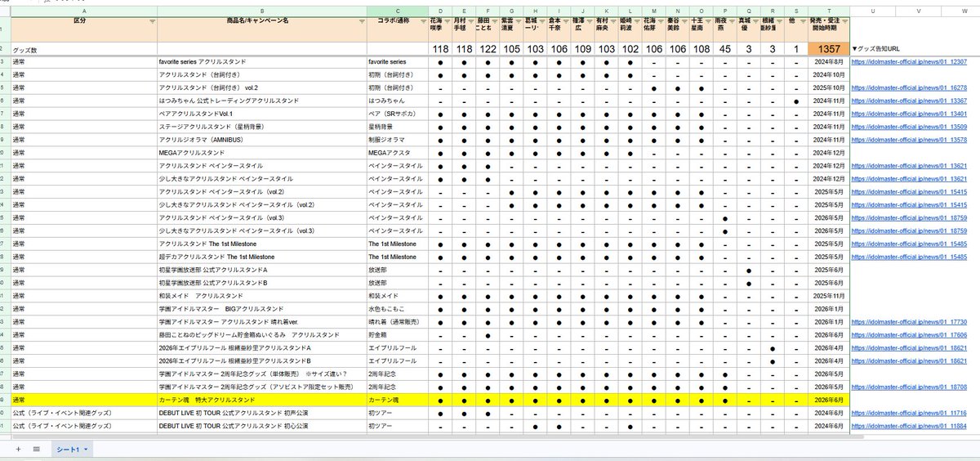Select cell '学園アイドルマスター BIGアクリルスタンド'
Image resolution: width=980 pixels, height=461 pixels.
coord(262,309)
